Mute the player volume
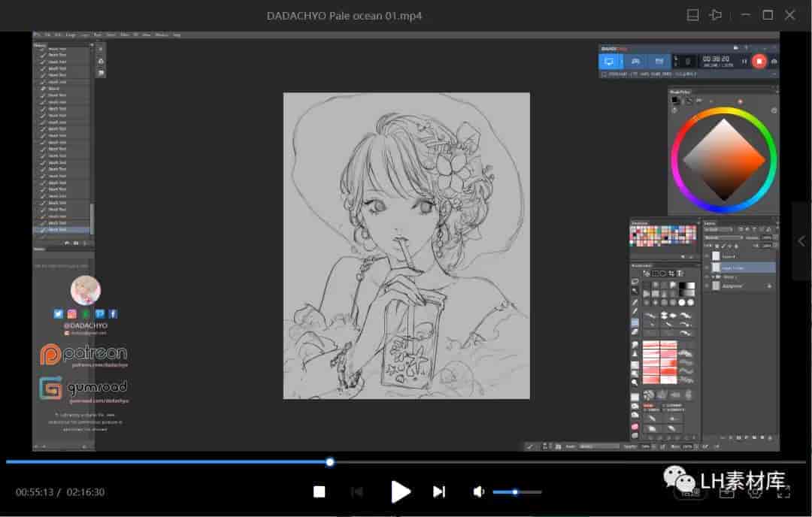 (478, 491)
